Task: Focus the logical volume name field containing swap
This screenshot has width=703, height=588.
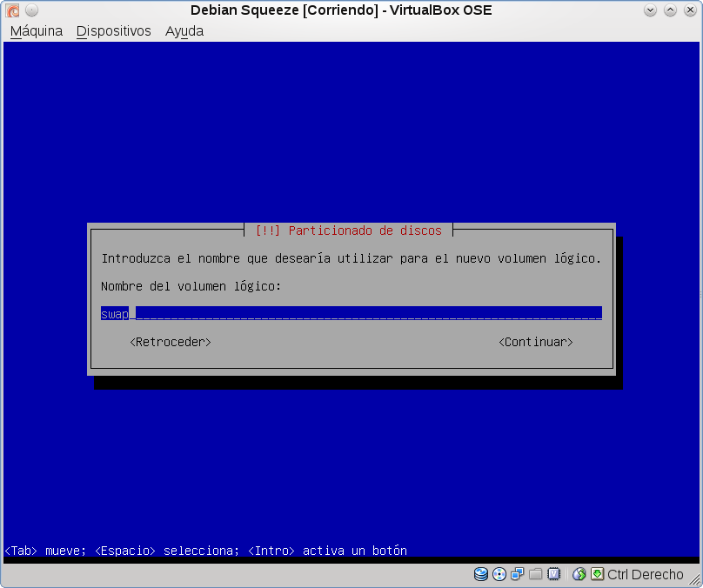Action: [351, 313]
